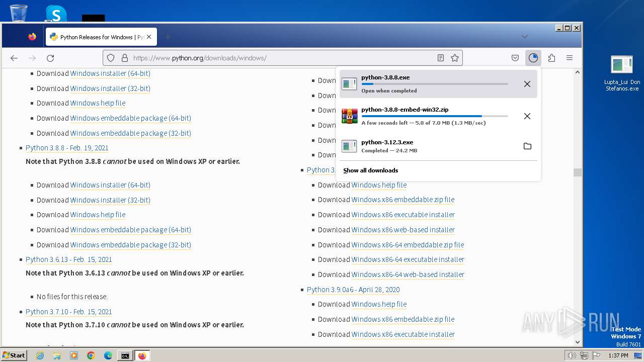Click Windows x86 executable installer link above 3.9.0a6
Viewport: 644px width, 362px height.
[x=403, y=215]
